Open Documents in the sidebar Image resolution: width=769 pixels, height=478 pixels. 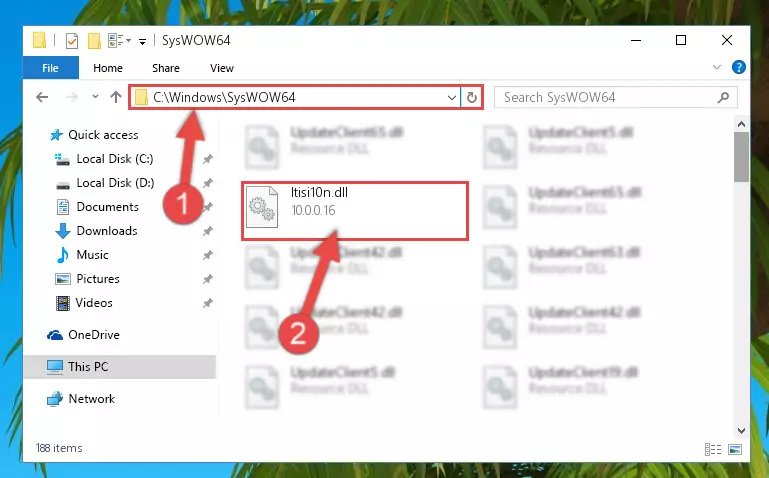point(107,207)
